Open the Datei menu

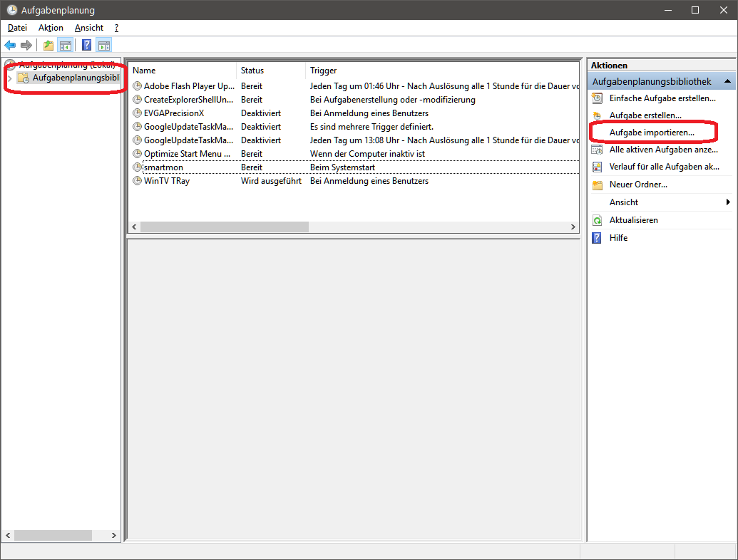point(17,28)
